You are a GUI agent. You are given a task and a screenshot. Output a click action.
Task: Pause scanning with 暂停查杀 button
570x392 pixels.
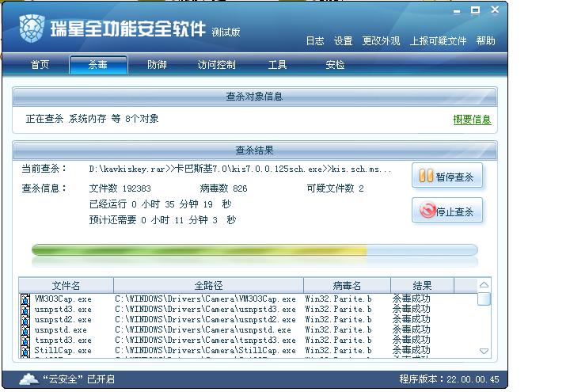(x=447, y=176)
